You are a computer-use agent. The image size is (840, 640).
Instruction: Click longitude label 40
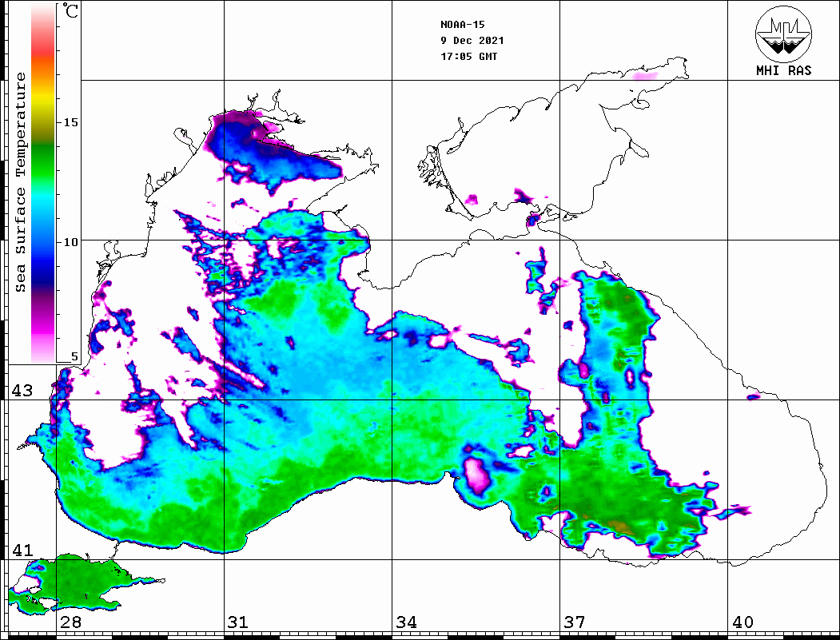(x=742, y=622)
